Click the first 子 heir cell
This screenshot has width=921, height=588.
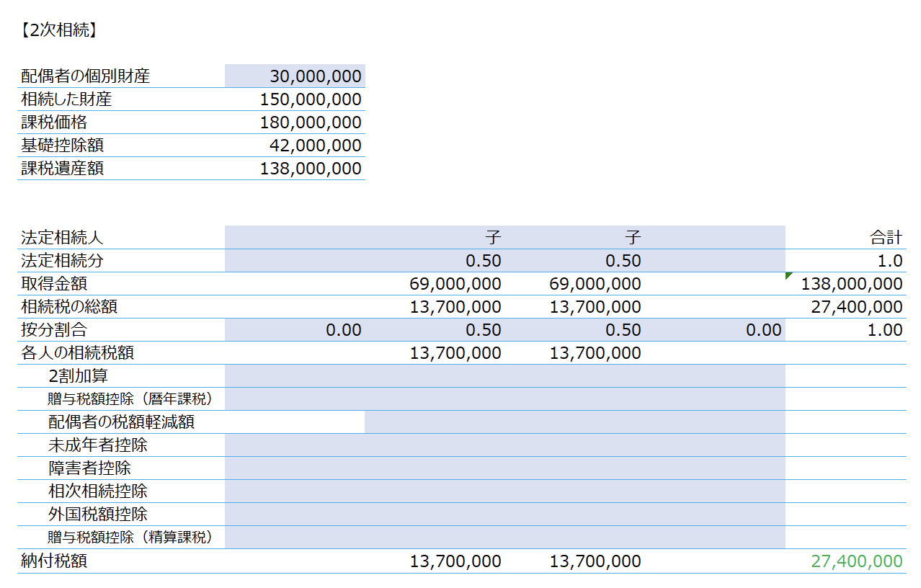pyautogui.click(x=435, y=238)
